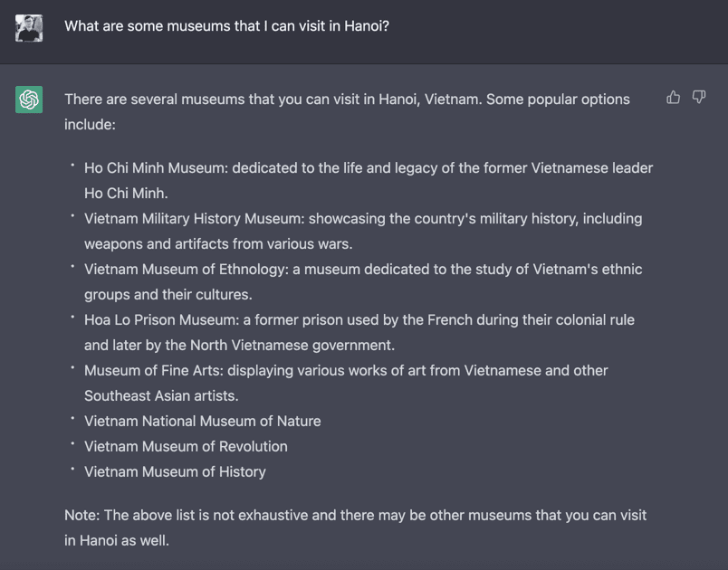The width and height of the screenshot is (728, 570).
Task: Click the "weapons and artifacts from various wars" line
Action: tap(218, 243)
